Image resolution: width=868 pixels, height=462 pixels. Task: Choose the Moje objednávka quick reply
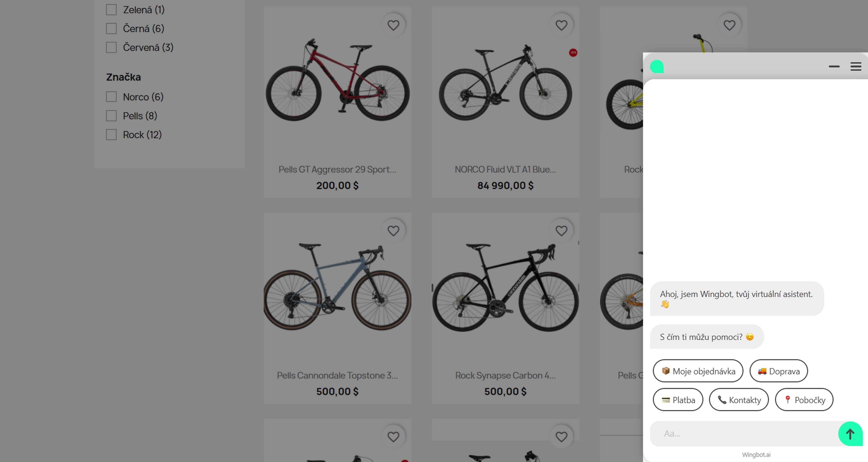(x=698, y=371)
